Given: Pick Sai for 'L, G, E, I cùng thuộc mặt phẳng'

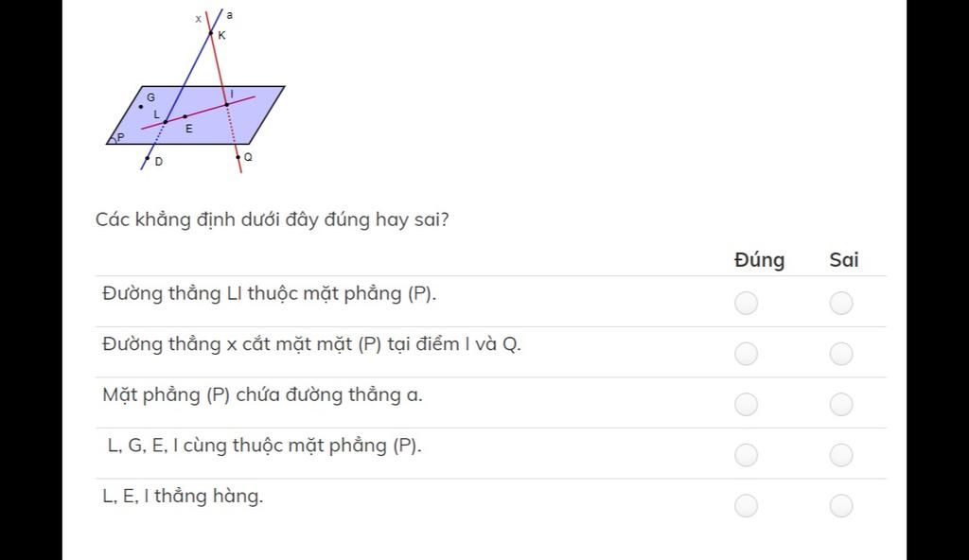Looking at the screenshot, I should [841, 455].
